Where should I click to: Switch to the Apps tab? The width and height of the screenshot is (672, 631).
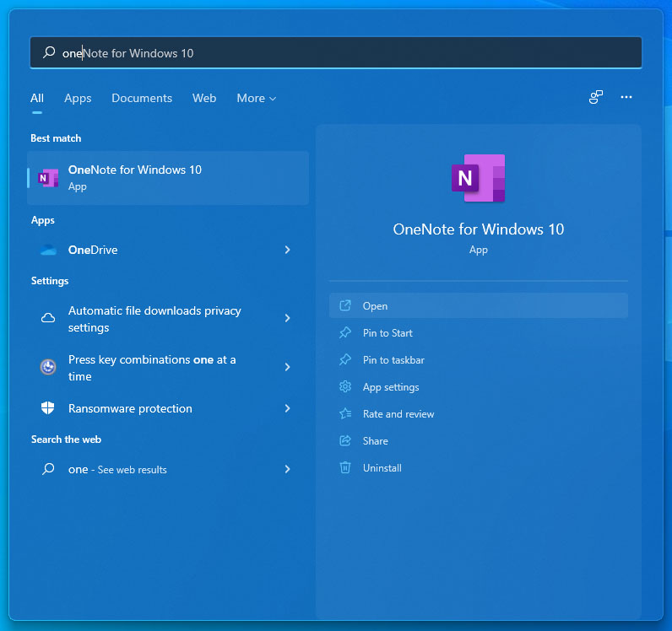click(78, 98)
